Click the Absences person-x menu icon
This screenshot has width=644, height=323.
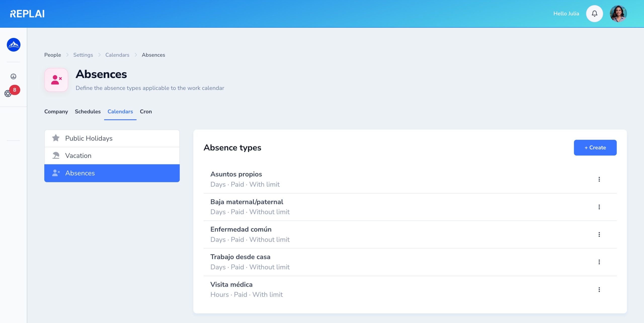56,173
